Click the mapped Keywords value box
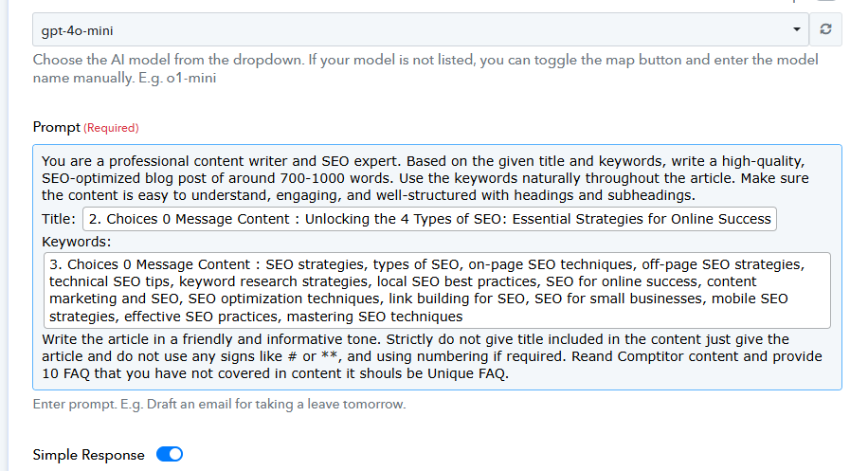The image size is (868, 471). click(x=438, y=291)
